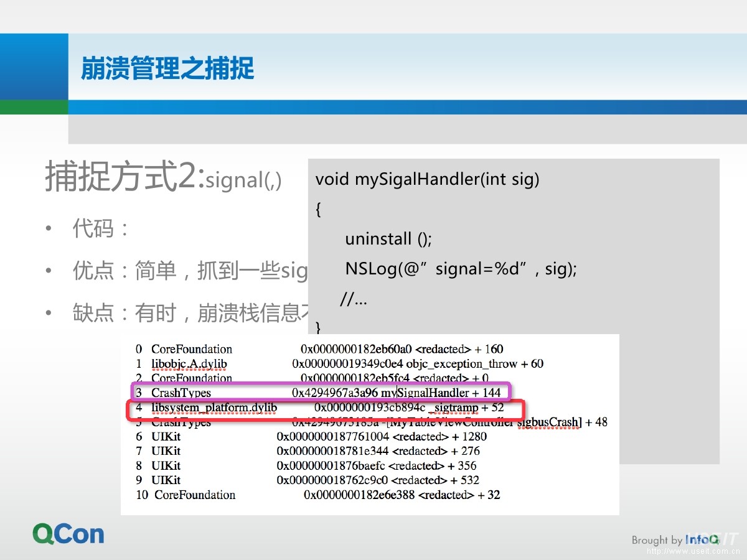Click the slide title 崩溃管理之捕捉
747x560 pixels.
[167, 68]
